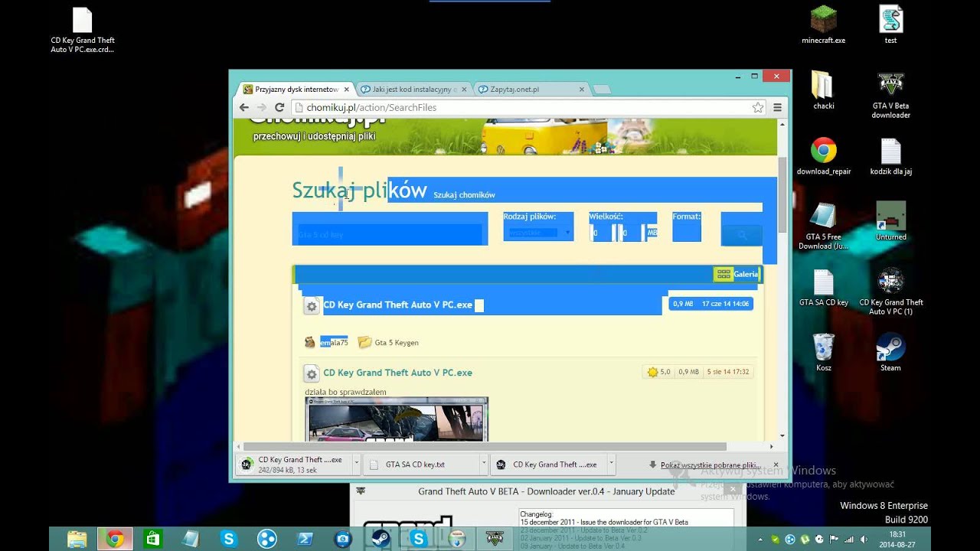This screenshot has height=551, width=980.
Task: Open the Kosz recycle bin
Action: 823,352
